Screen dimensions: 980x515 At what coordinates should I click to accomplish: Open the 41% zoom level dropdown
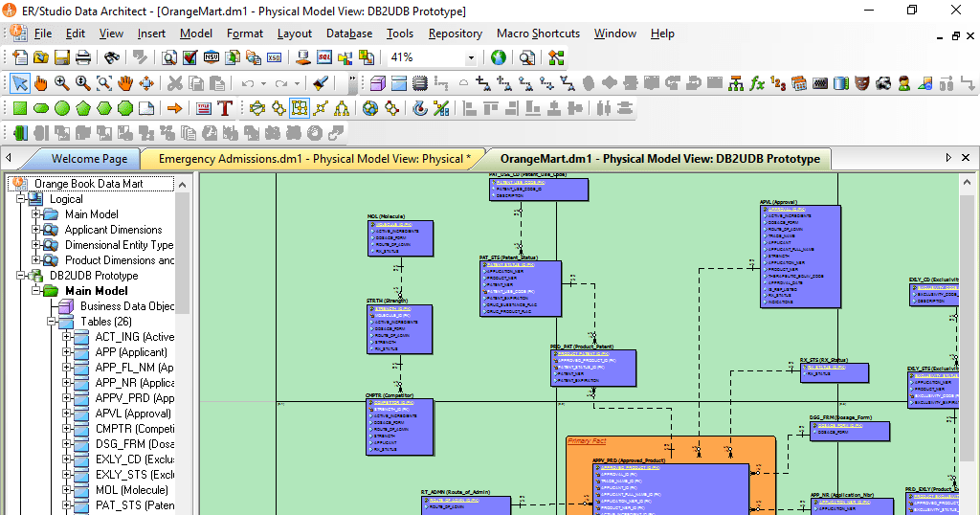tap(470, 58)
